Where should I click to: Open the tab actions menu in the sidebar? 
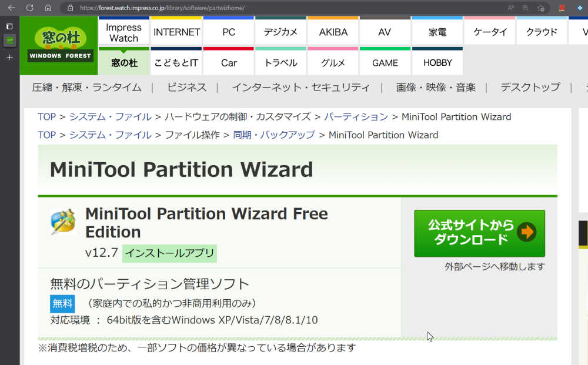point(10,26)
